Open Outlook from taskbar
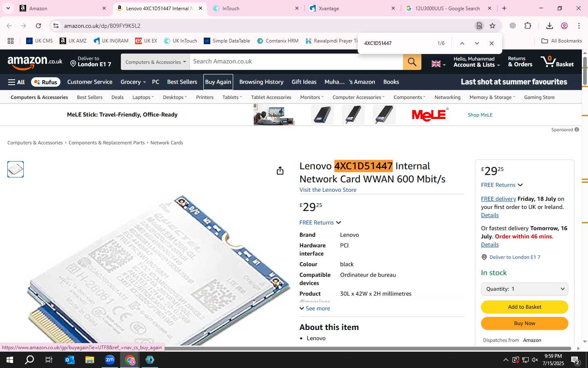This screenshot has width=588, height=368. pyautogui.click(x=69, y=360)
